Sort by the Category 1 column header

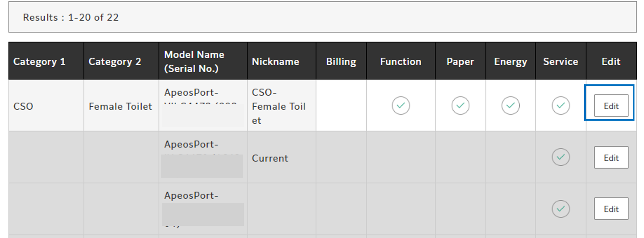[39, 62]
